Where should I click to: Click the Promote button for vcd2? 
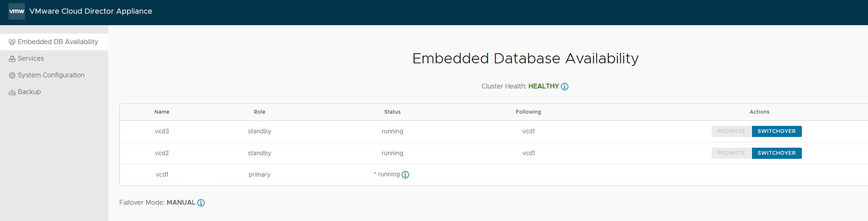[731, 153]
